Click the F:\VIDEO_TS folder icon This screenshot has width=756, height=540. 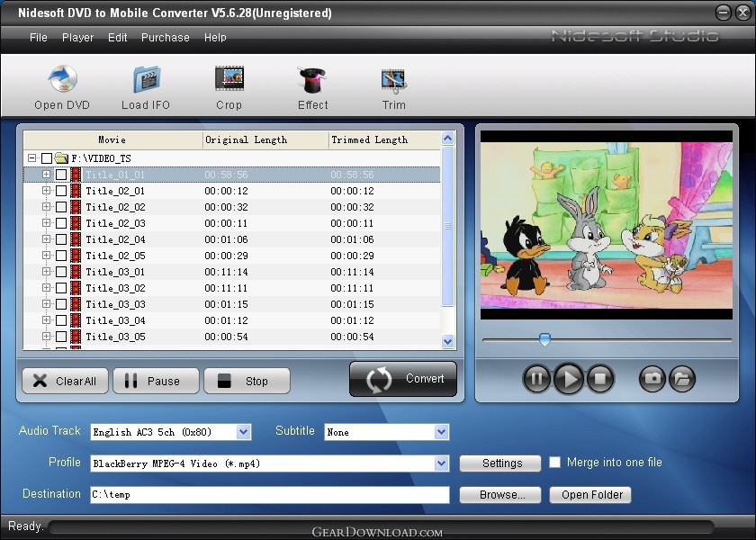61,157
